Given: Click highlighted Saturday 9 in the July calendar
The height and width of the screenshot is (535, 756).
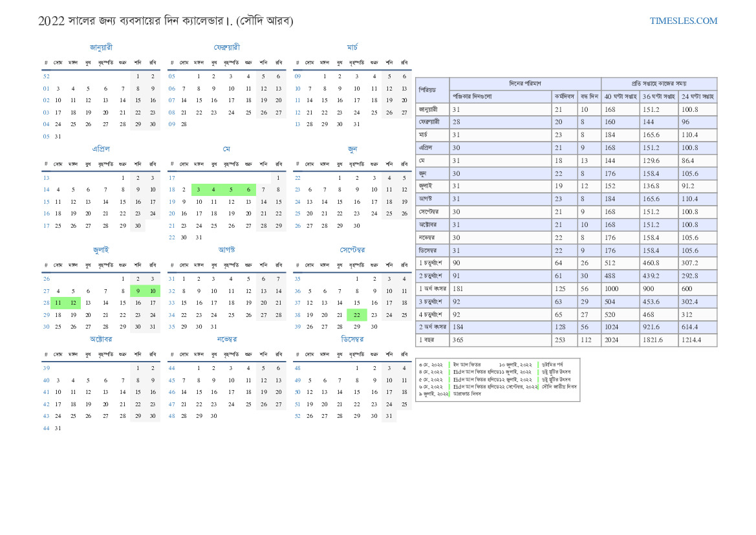Looking at the screenshot, I should pos(138,291).
